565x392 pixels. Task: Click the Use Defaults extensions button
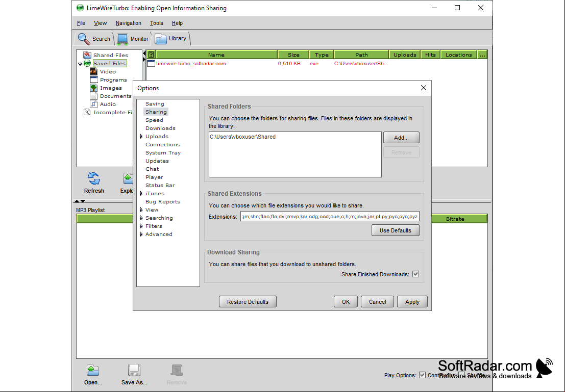pyautogui.click(x=395, y=230)
